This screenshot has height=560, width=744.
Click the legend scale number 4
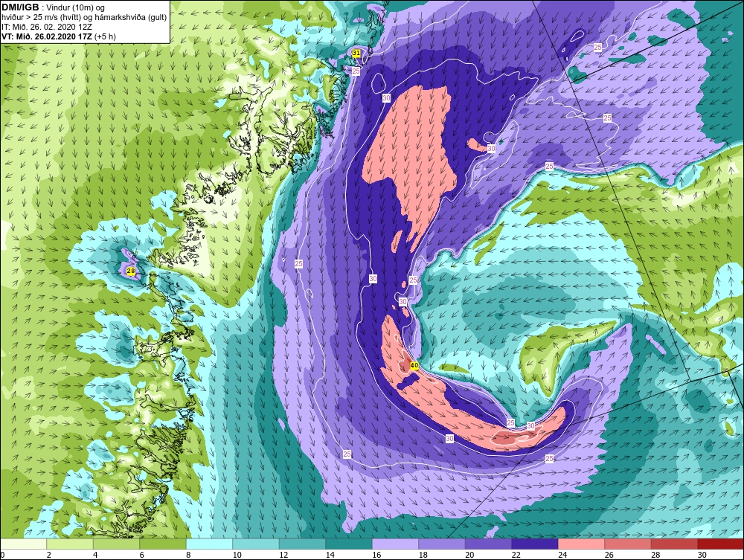(96, 555)
